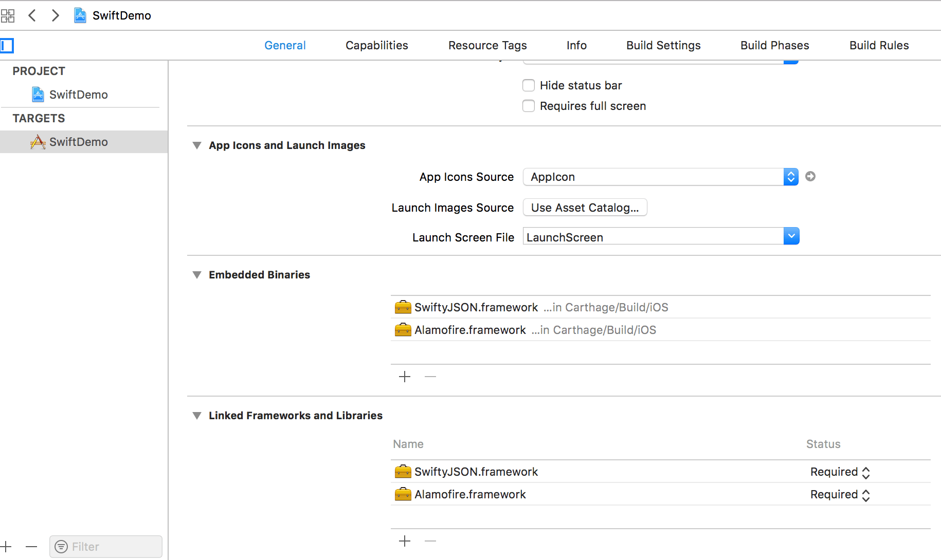Enable Hide status bar checkbox

point(529,85)
